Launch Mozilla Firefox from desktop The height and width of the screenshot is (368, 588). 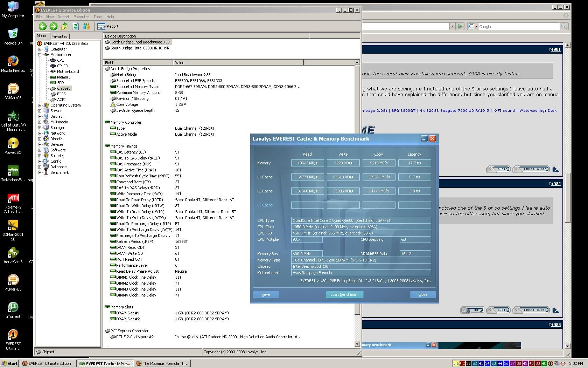click(13, 64)
